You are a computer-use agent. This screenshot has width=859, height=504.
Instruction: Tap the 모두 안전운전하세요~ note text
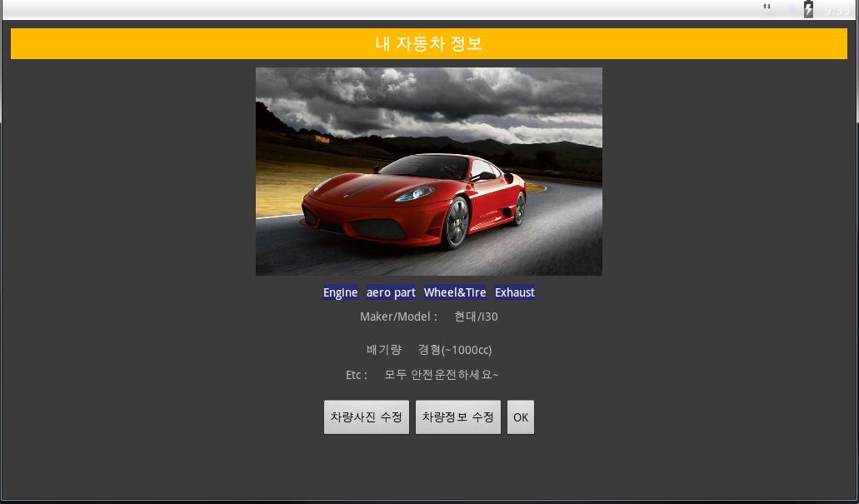coord(442,375)
